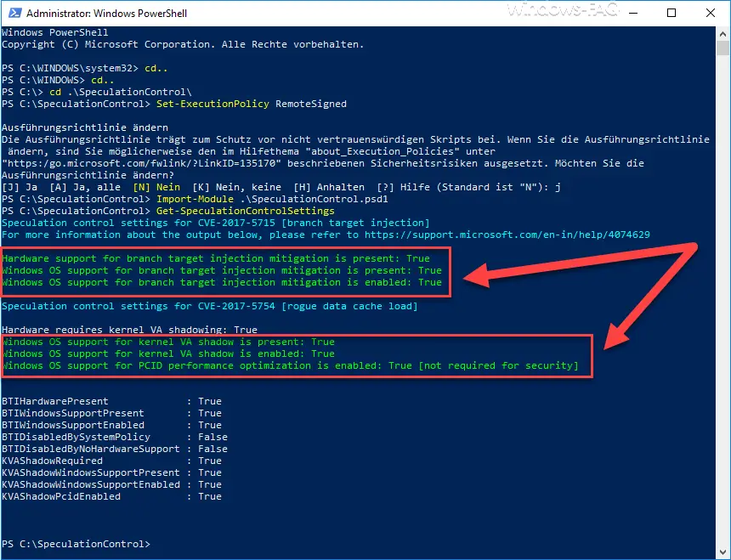Click the True value of KVAShadowPcidEnabled
Screen dimensions: 731x560
pos(210,496)
